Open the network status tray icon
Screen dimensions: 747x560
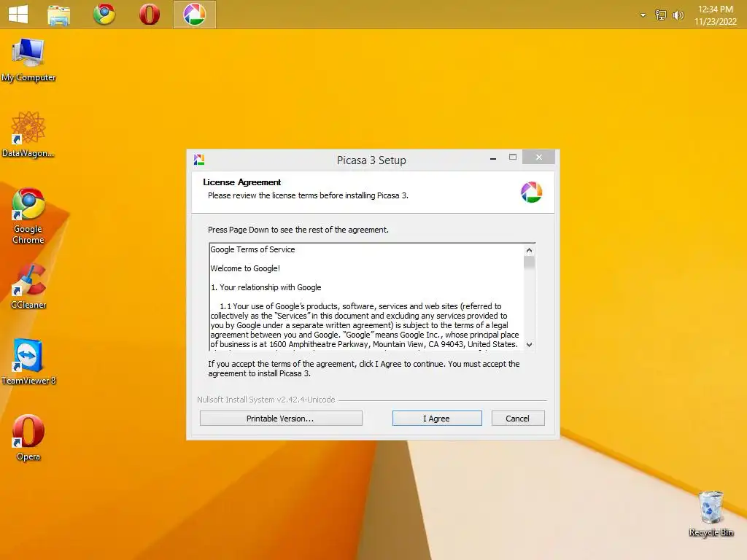660,15
